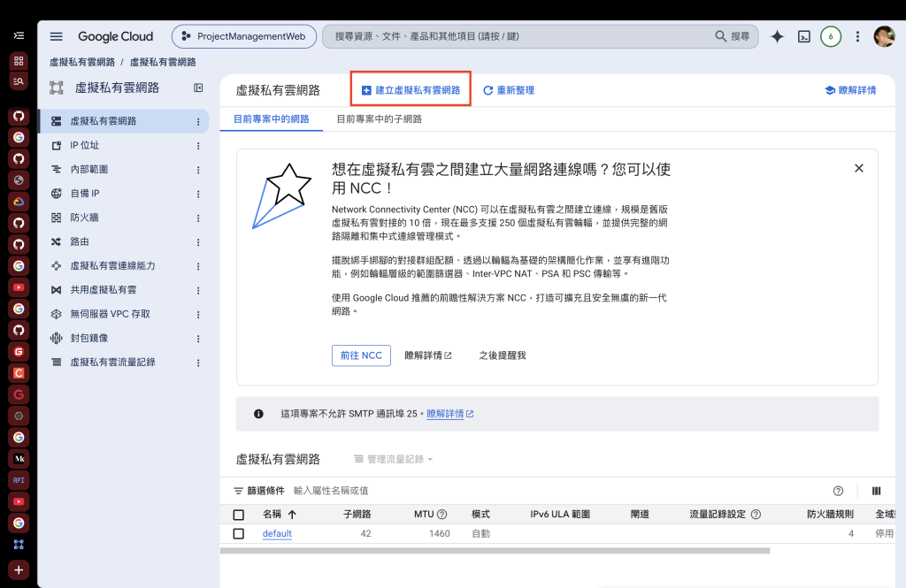Focus the top search resources field

coord(520,36)
